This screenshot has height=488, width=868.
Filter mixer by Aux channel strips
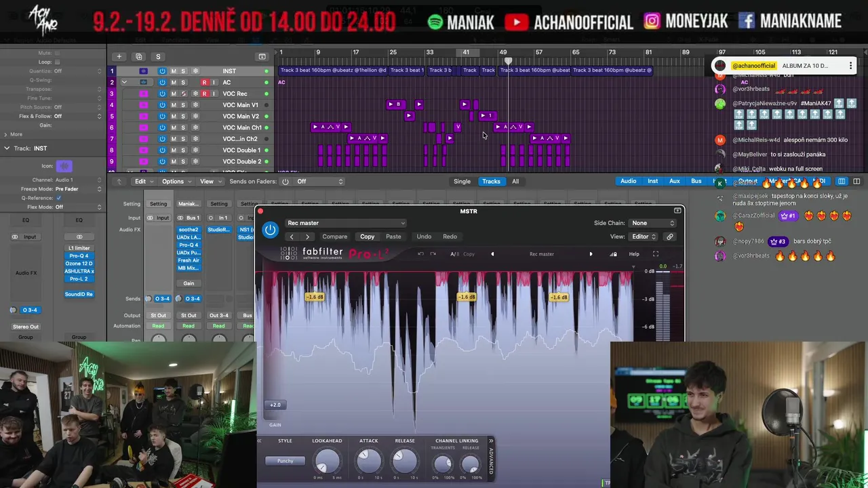[x=674, y=181]
